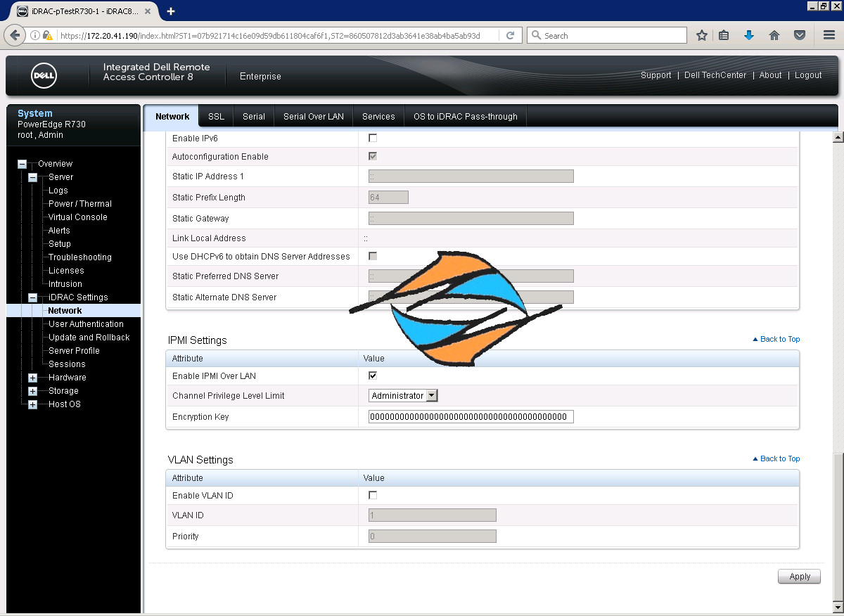844x616 pixels.
Task: Open Troubleshooting in the sidebar
Action: click(80, 257)
